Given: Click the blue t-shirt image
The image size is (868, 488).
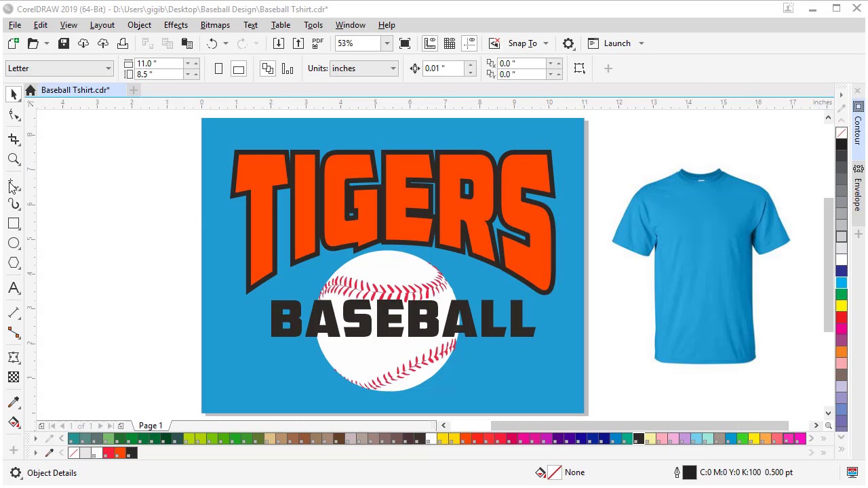Looking at the screenshot, I should point(701,266).
